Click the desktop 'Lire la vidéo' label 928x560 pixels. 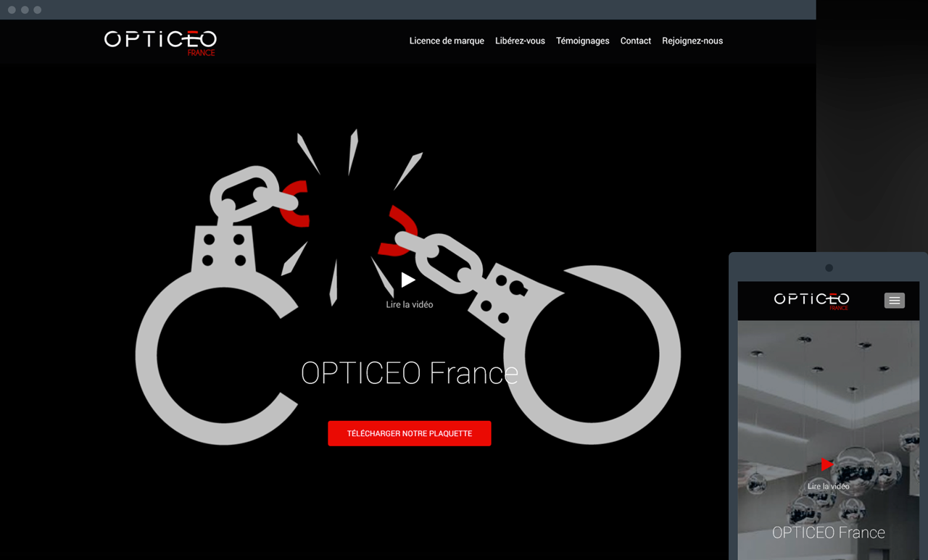409,305
